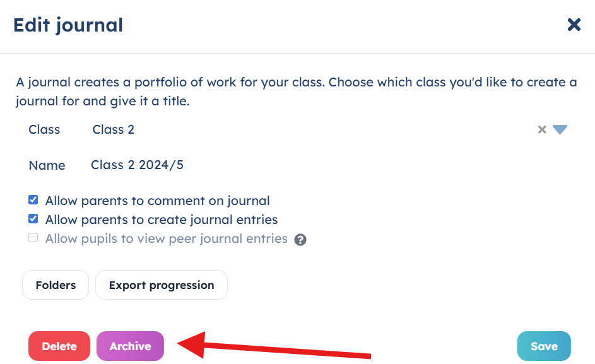Viewport: 595px width, 364px height.
Task: Untick Allow parents to comment checkbox
Action: tap(33, 199)
